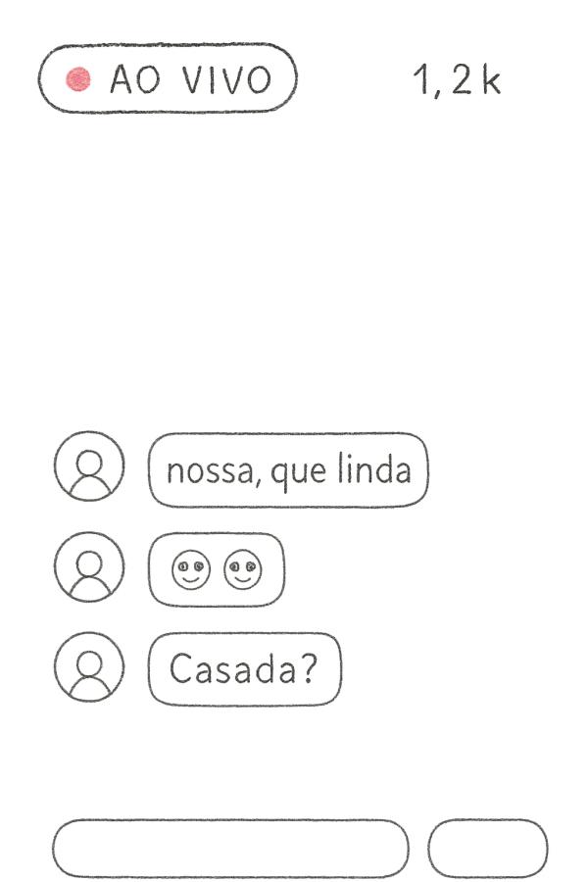Open profile avatar beside 'nossa, que linda'

tap(89, 466)
